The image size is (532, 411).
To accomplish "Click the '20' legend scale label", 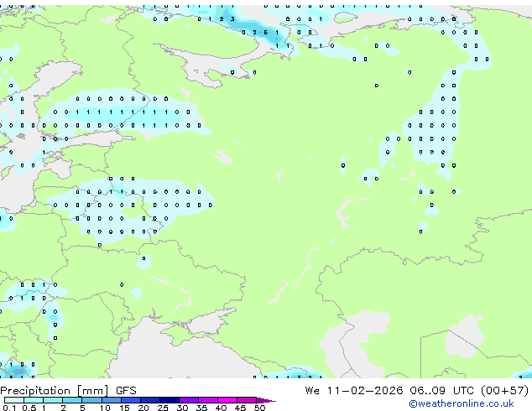I will [x=143, y=408].
